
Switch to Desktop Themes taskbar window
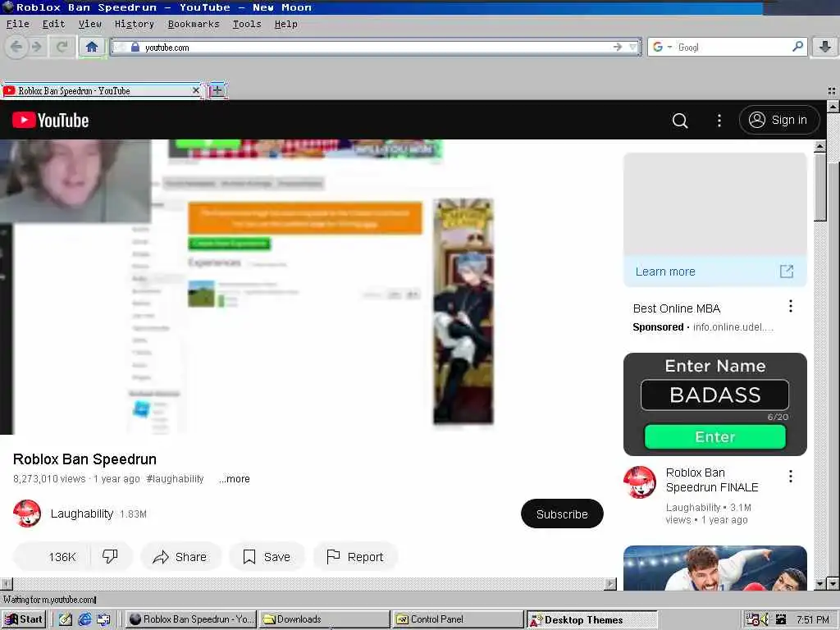click(591, 620)
